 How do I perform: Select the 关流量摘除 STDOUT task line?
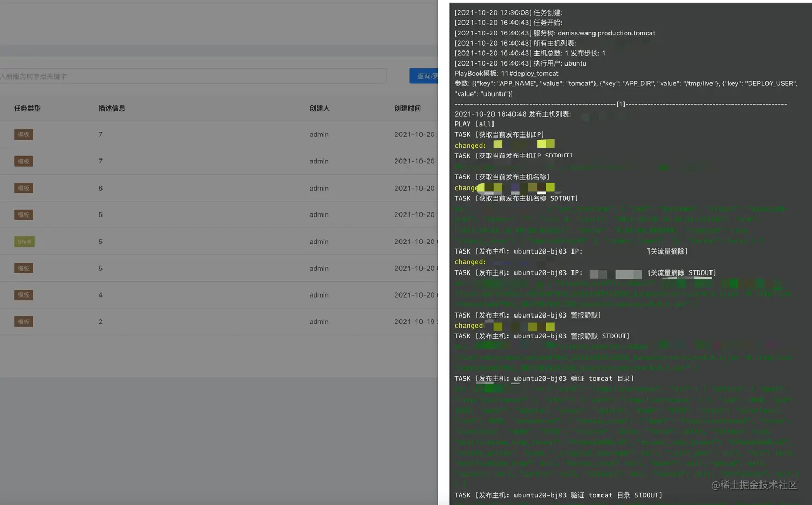[585, 273]
